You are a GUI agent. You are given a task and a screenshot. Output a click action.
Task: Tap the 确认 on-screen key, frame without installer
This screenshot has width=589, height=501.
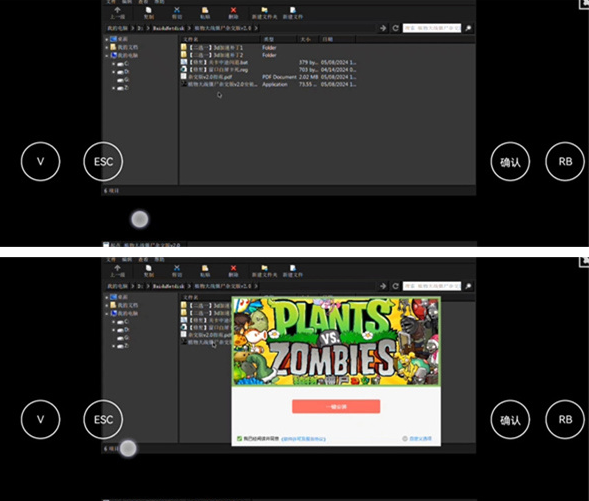click(510, 161)
